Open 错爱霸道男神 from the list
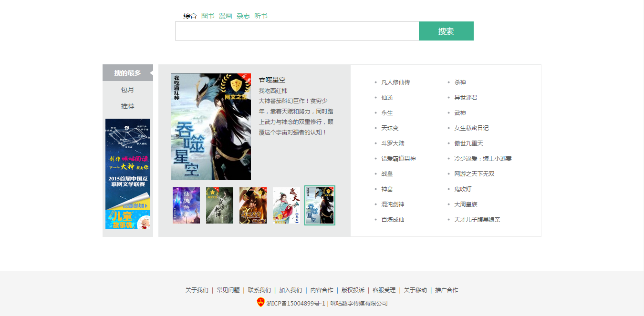The height and width of the screenshot is (316, 644). (x=398, y=159)
